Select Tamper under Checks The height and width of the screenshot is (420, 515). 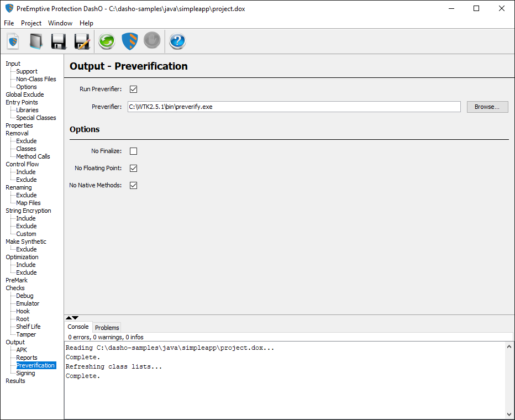(26, 334)
